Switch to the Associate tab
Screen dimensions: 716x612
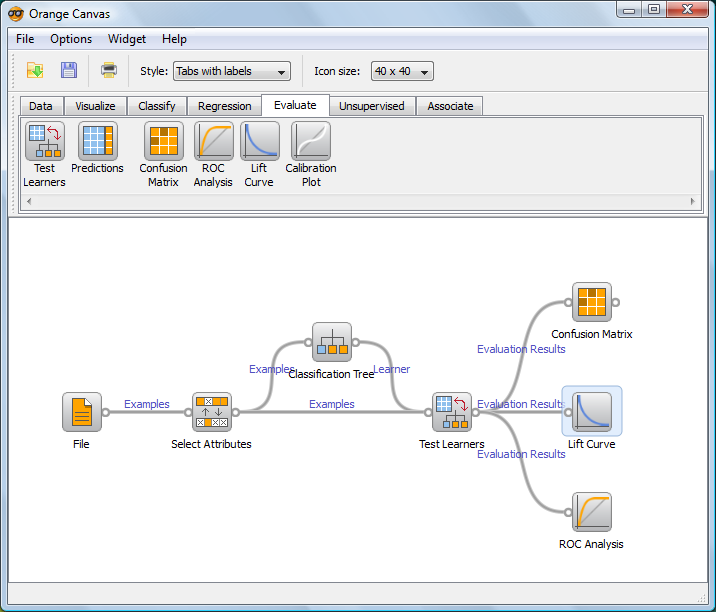(450, 106)
